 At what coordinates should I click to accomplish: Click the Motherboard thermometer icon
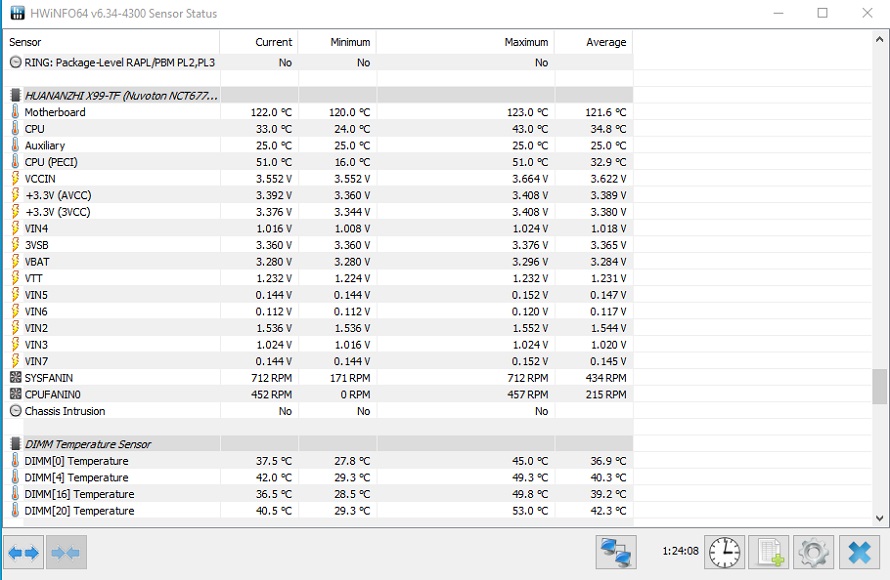pos(15,112)
